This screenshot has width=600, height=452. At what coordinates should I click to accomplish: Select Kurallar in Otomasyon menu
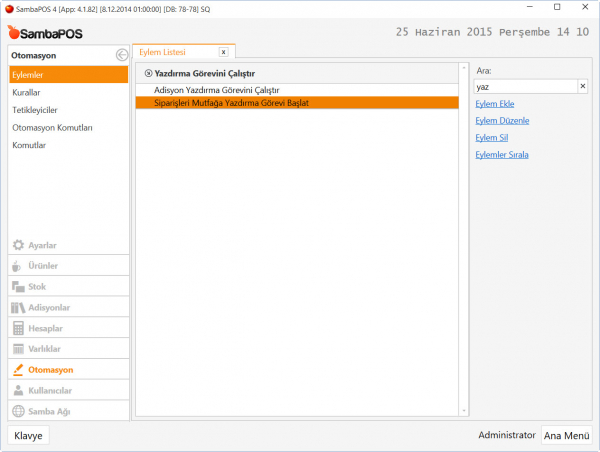[26, 92]
